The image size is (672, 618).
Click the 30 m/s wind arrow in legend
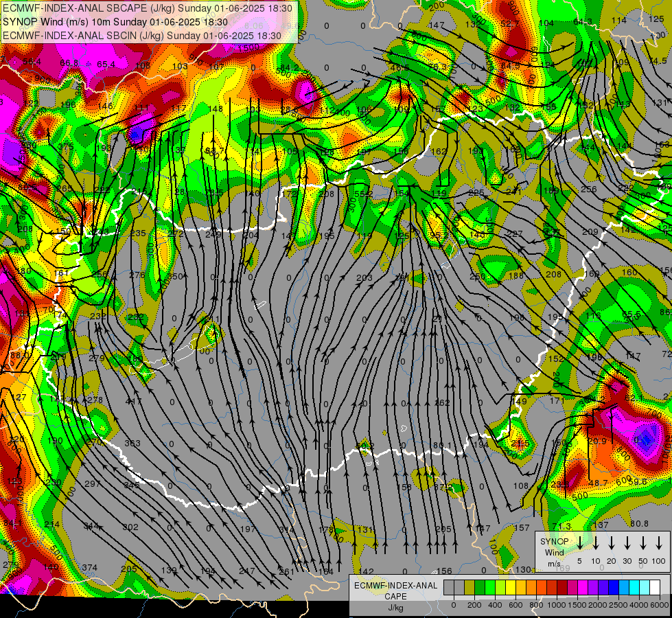click(x=627, y=543)
